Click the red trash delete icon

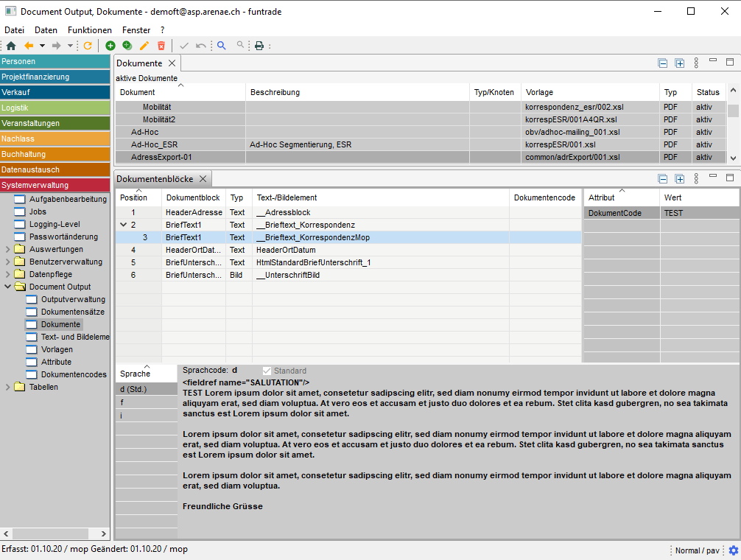click(x=161, y=46)
